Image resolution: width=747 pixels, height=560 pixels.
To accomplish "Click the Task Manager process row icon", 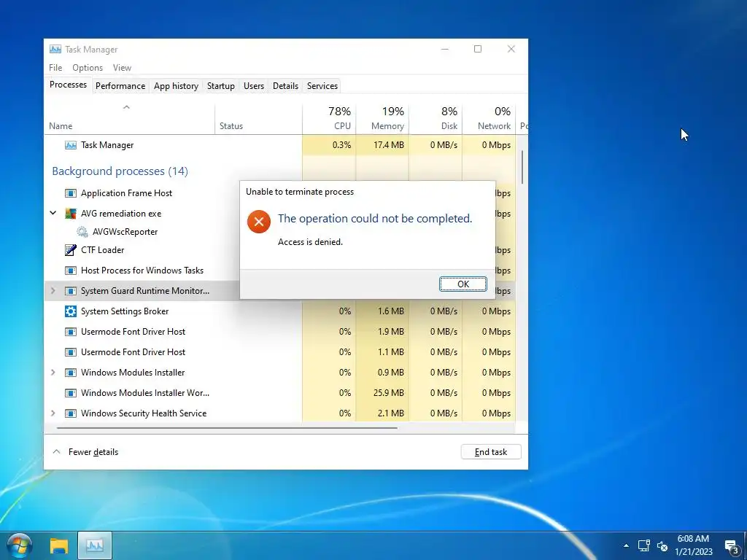I will click(71, 145).
